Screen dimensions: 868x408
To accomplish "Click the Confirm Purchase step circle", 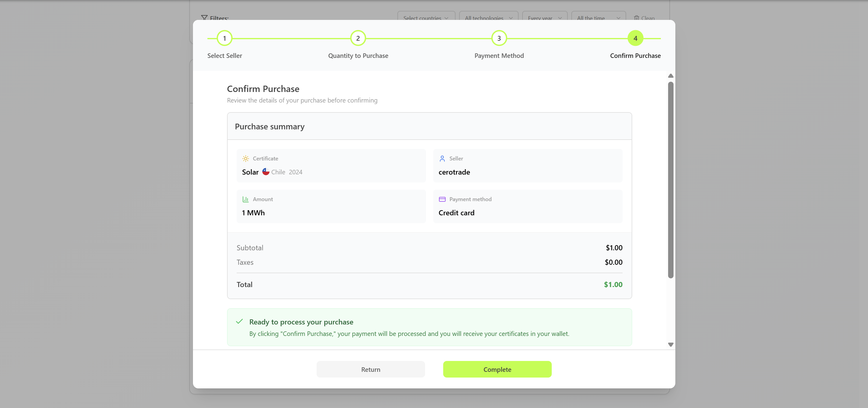I will [x=636, y=38].
